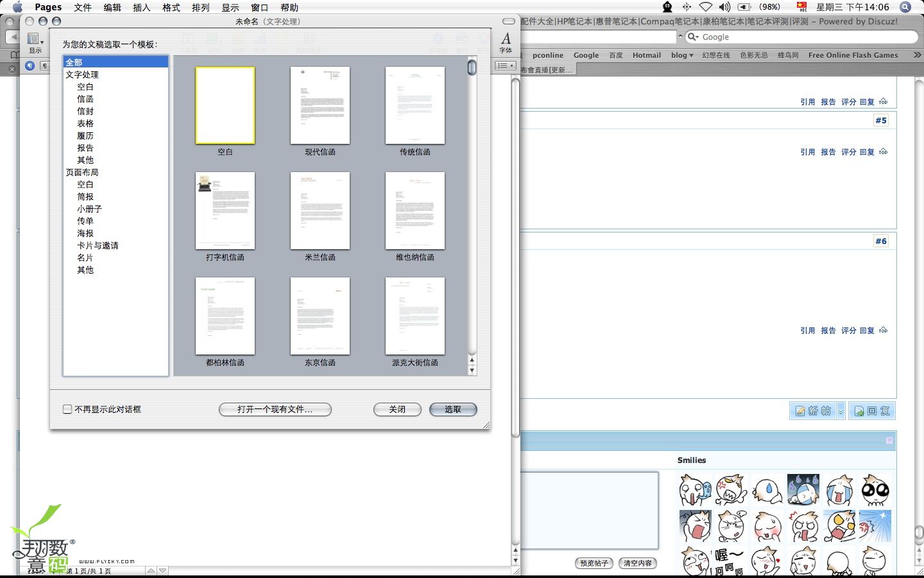Open the Wi-Fi AirPort status icon
This screenshot has width=924, height=578.
click(705, 7)
